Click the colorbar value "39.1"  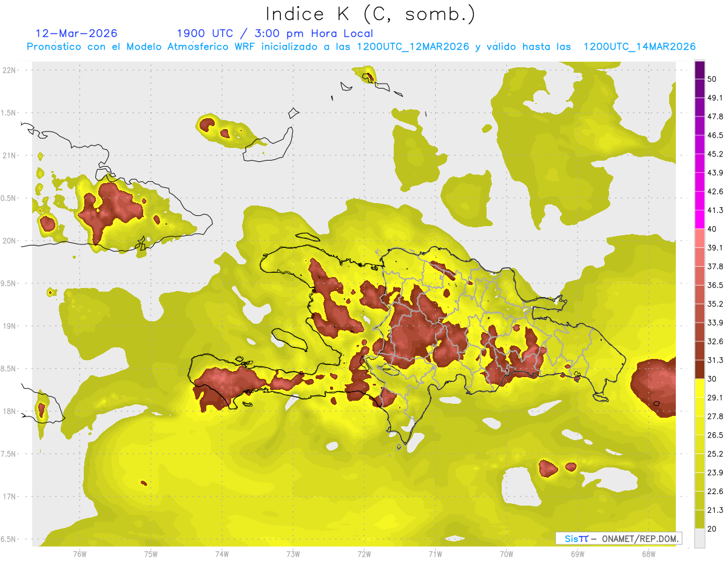click(x=715, y=247)
